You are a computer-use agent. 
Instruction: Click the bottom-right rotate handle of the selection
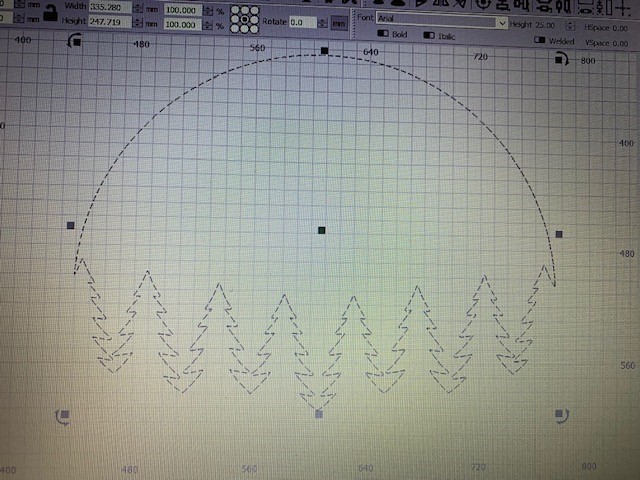tap(562, 416)
